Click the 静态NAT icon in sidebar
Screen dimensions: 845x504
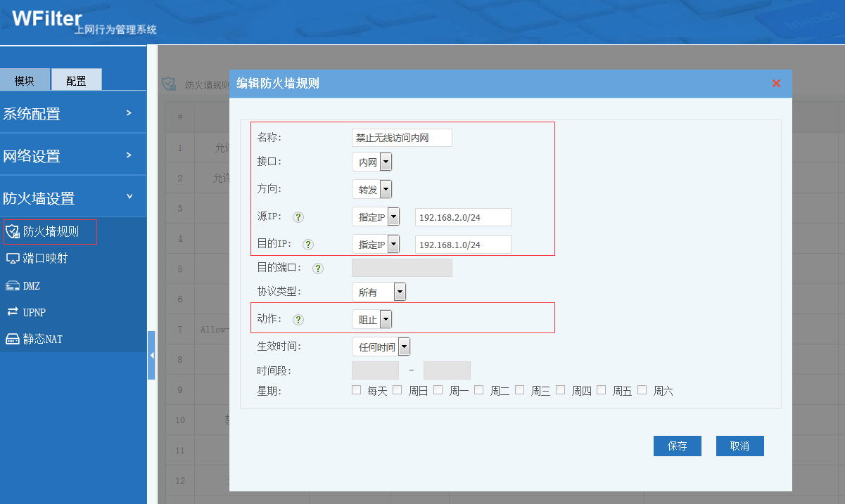click(12, 339)
